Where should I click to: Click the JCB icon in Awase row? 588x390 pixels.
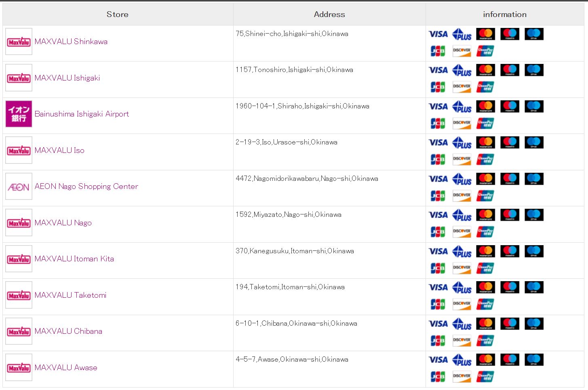(438, 377)
